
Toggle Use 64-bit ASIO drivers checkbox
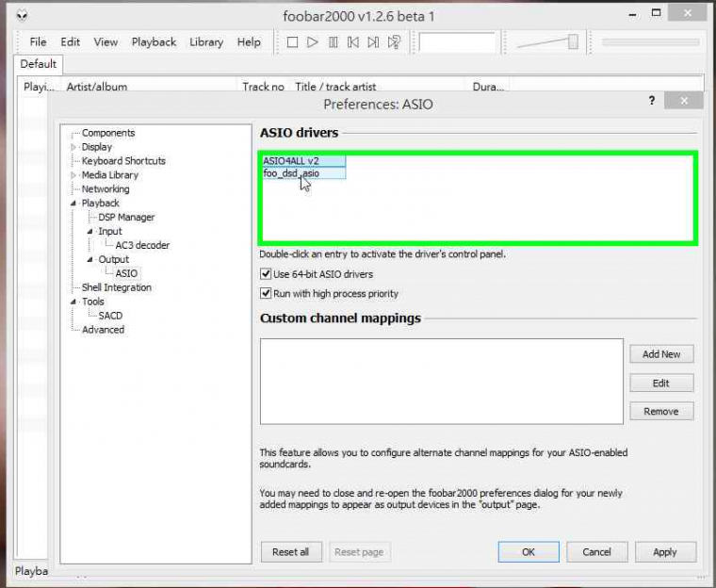pos(266,274)
